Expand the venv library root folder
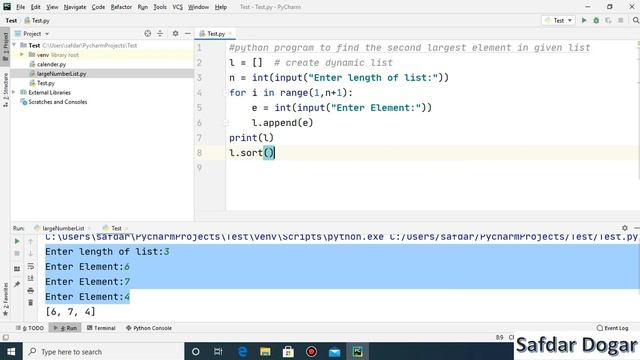The height and width of the screenshot is (360, 640). pyautogui.click(x=22, y=55)
